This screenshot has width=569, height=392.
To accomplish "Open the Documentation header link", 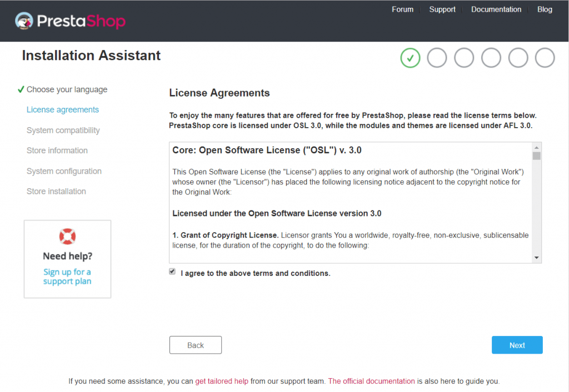I will 496,9.
